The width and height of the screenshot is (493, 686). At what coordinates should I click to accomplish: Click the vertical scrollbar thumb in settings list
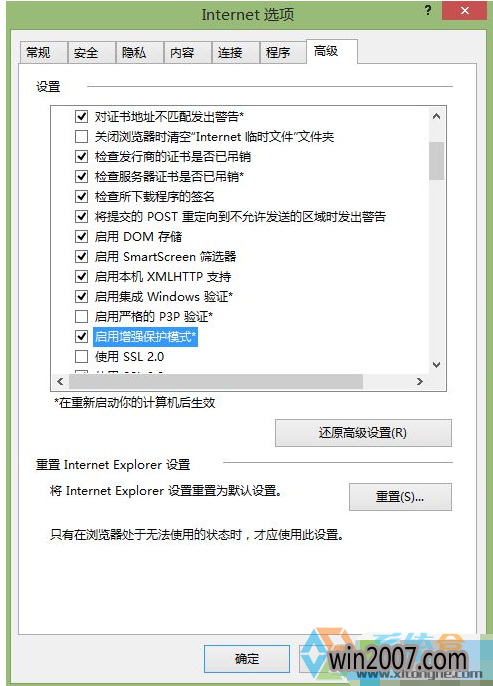pos(436,161)
